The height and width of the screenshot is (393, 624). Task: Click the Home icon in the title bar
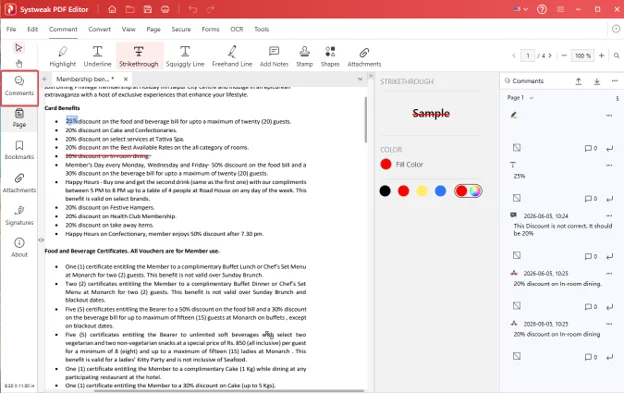(112, 9)
